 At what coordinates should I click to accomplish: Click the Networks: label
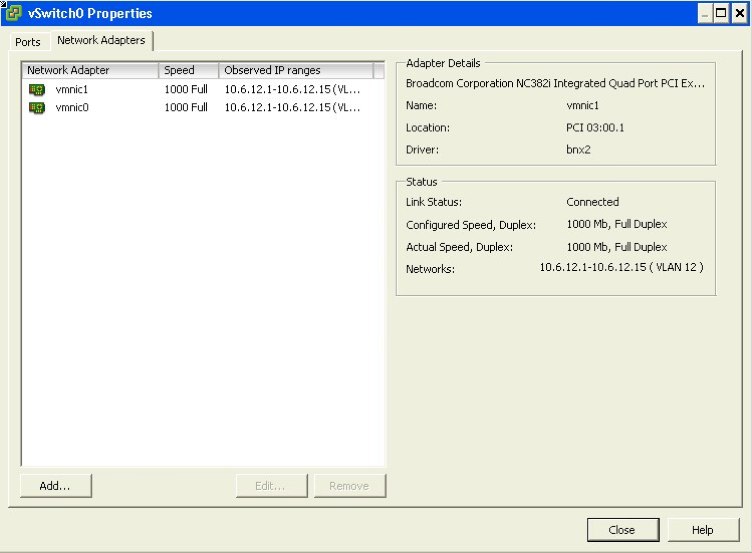[x=430, y=269]
